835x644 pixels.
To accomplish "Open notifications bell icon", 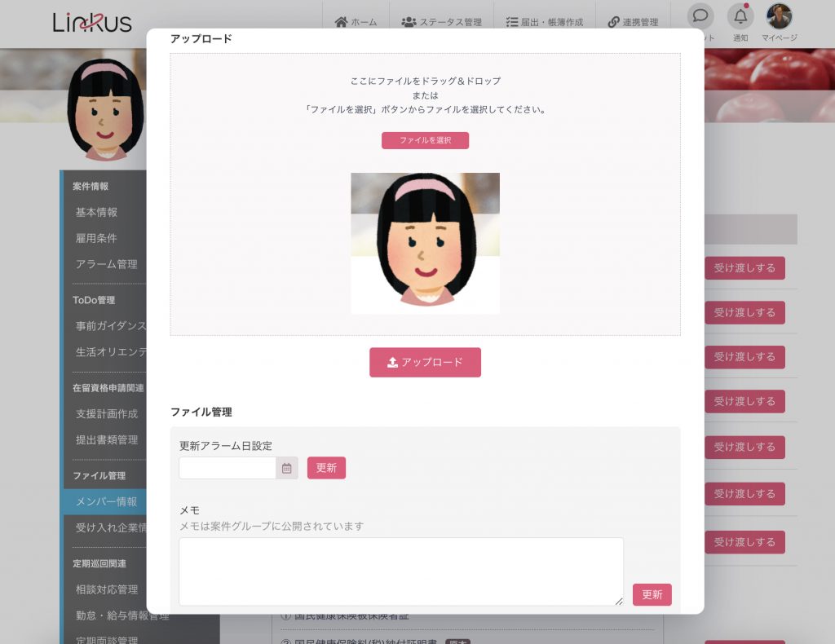I will (x=740, y=17).
